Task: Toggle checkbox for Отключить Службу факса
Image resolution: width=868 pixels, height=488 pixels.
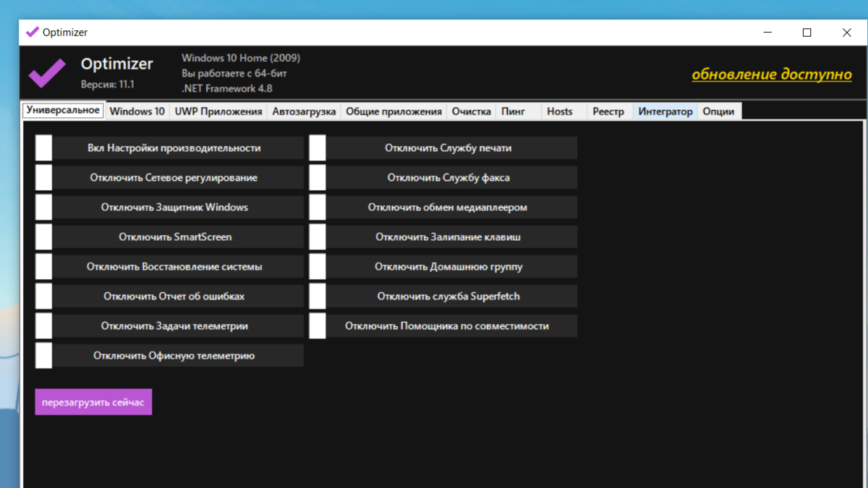Action: click(x=318, y=178)
